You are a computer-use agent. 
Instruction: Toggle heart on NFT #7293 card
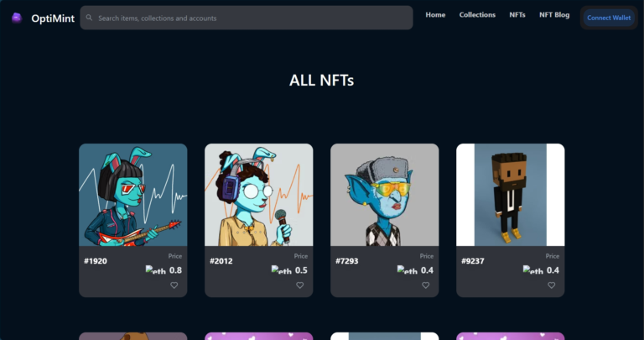point(425,285)
